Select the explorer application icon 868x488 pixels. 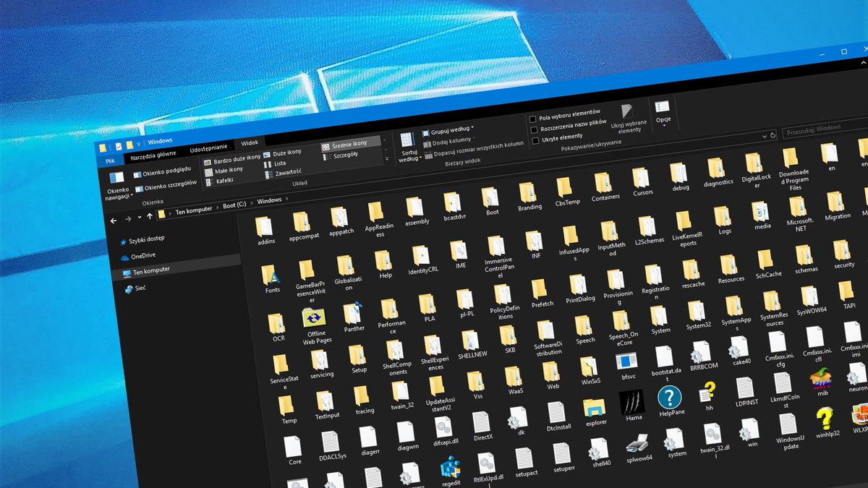point(595,407)
